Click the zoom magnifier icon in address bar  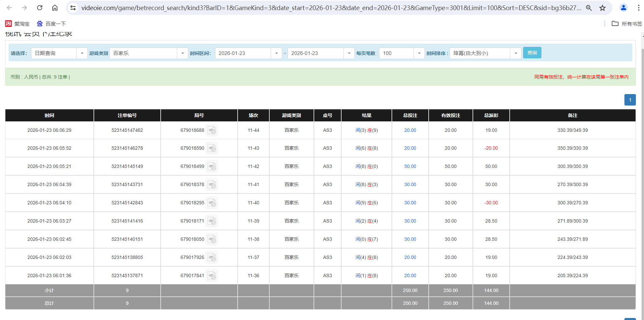[589, 7]
